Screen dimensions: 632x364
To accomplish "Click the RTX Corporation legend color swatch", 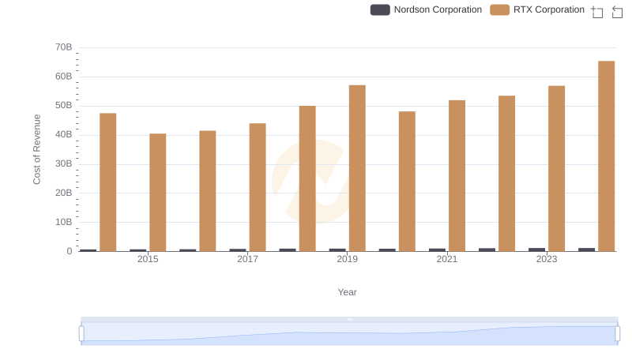I will [x=500, y=9].
